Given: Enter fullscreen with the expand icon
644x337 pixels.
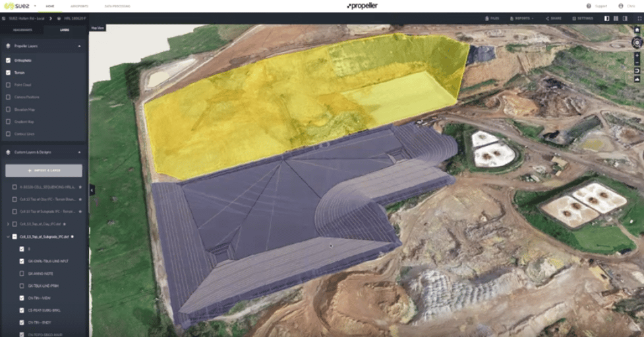Looking at the screenshot, I should (639, 18).
